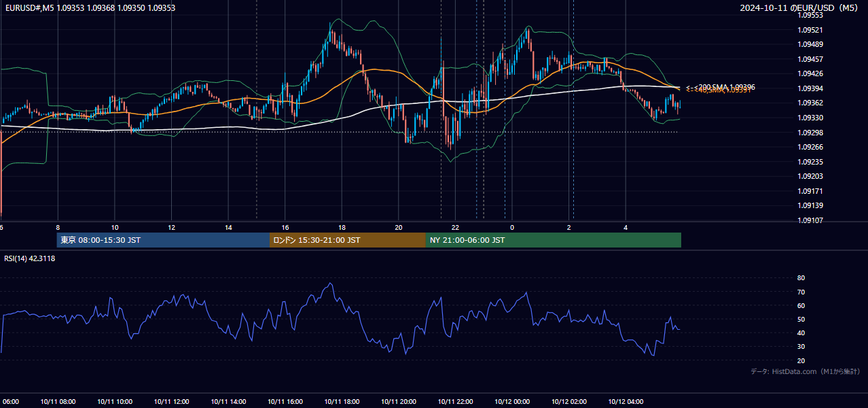Click hour label 20 under price chart
Viewport: 868px width, 408px height.
click(399, 227)
